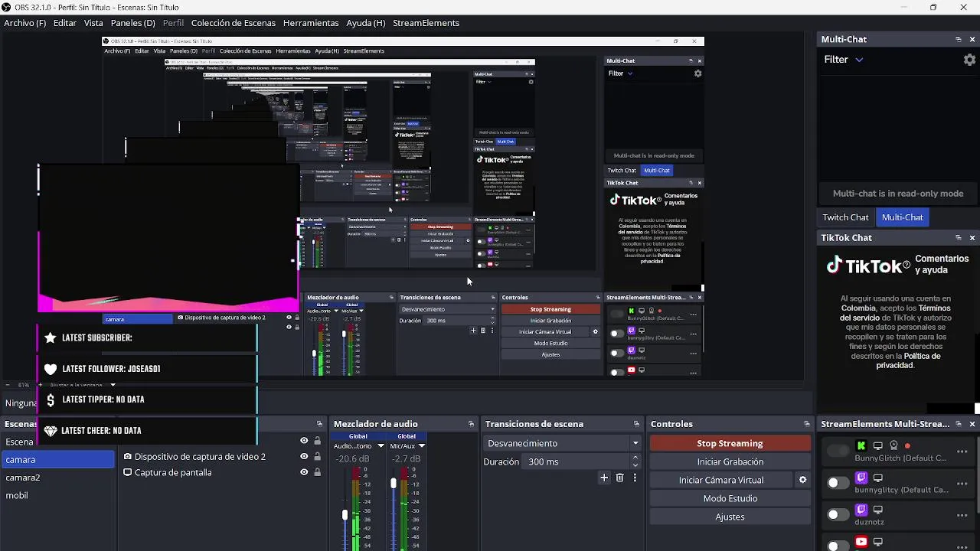This screenshot has height=551, width=980.
Task: Enable the duznotz stream toggle
Action: coord(838,515)
